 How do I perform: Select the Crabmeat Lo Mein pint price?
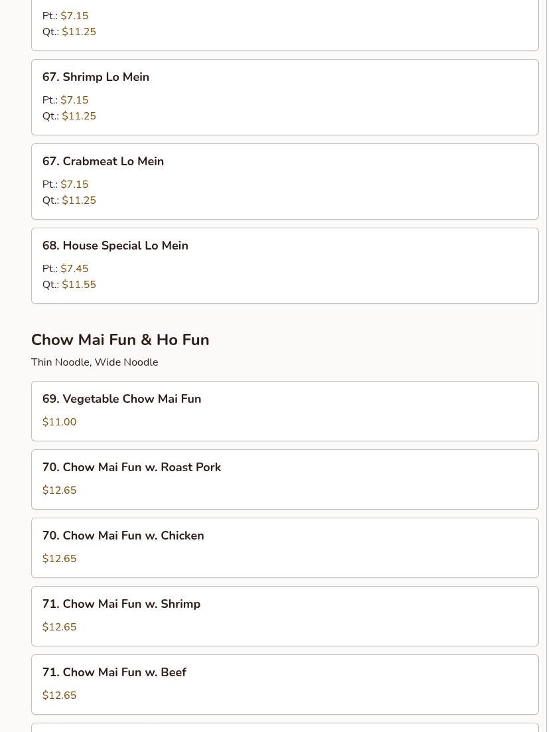[74, 184]
